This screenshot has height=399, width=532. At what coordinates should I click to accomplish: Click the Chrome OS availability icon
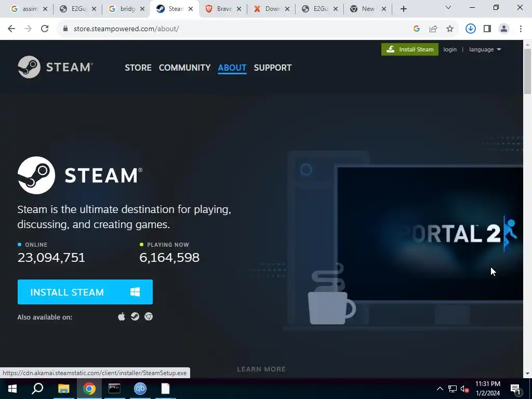[149, 316]
